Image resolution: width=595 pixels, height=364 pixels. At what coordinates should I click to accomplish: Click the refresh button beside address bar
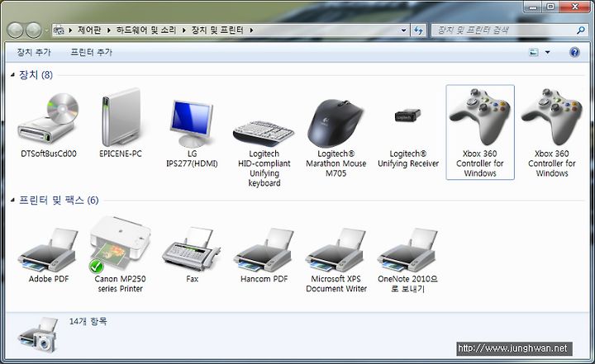click(x=418, y=30)
